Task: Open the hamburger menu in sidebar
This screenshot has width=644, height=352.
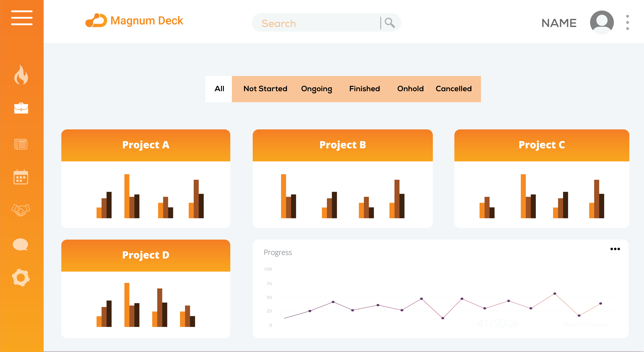Action: [x=22, y=18]
